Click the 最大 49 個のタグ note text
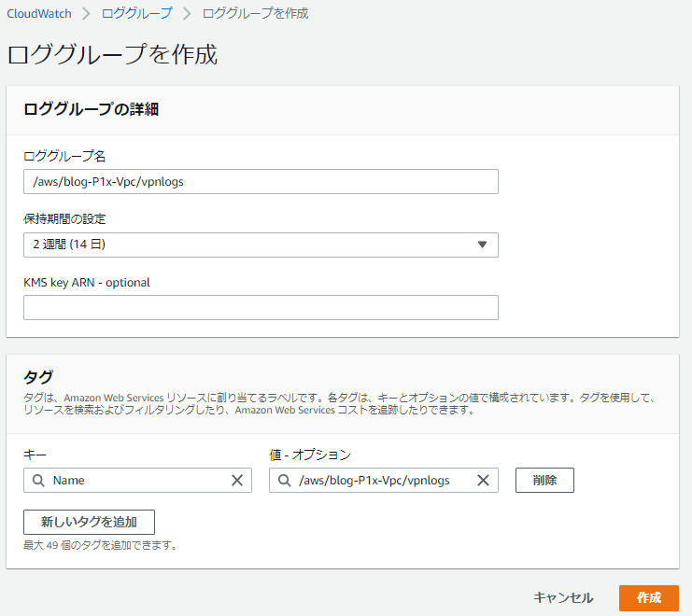This screenshot has width=692, height=616. [x=100, y=545]
